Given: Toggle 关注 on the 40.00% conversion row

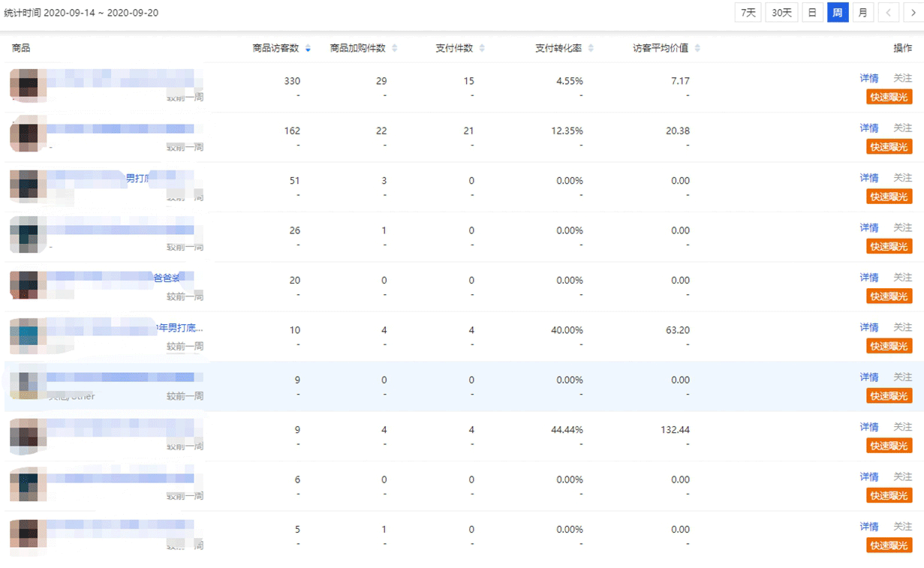Looking at the screenshot, I should (902, 327).
